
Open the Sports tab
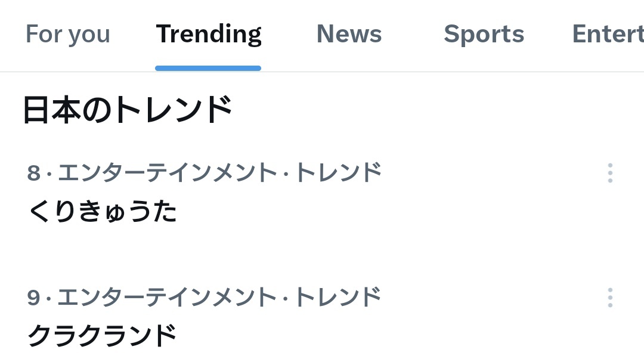(484, 34)
